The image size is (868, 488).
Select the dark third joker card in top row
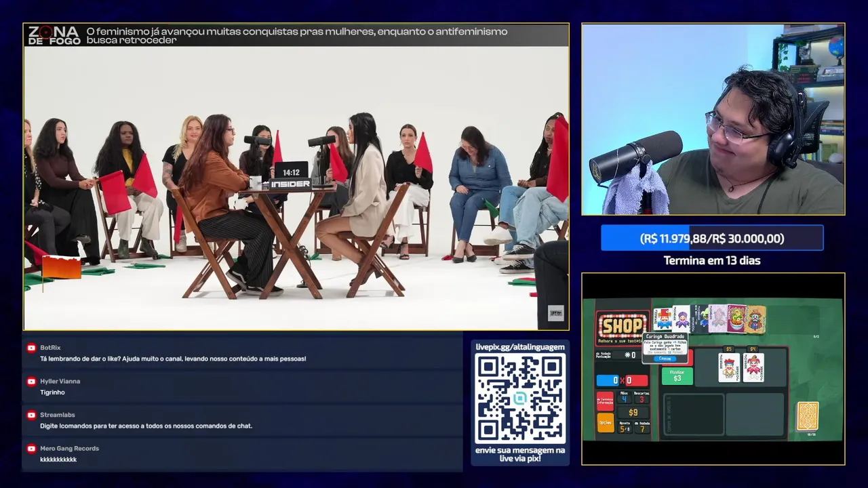pyautogui.click(x=699, y=319)
